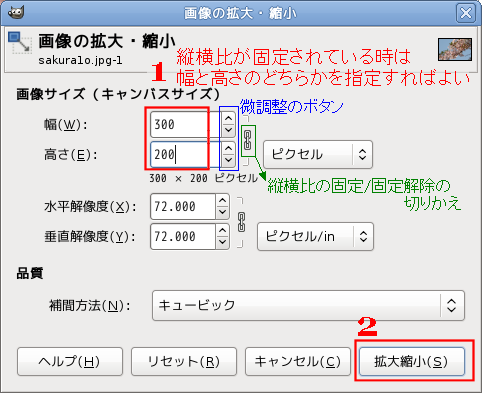The image size is (482, 393).
Task: Click the リセット(R) button
Action: pos(184,361)
